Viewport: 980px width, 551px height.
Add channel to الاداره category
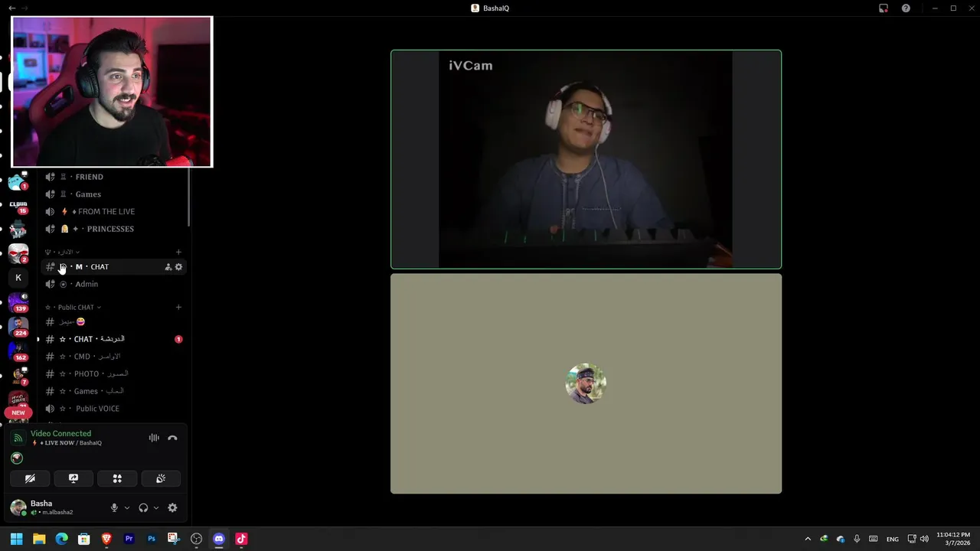coord(178,252)
